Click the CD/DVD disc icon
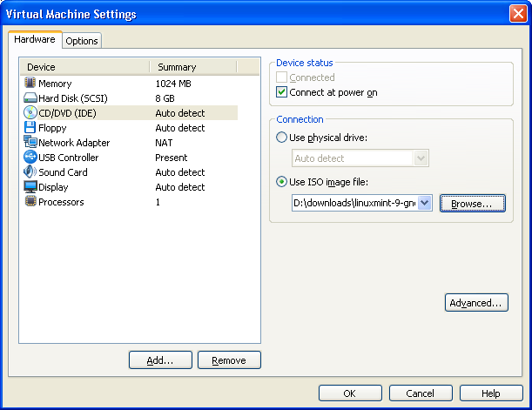Screen dimensions: 532x410 point(30,112)
